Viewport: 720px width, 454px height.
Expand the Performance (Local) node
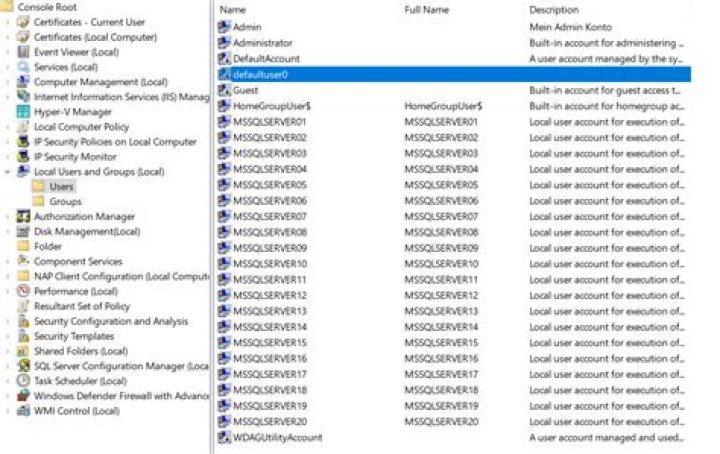7,291
